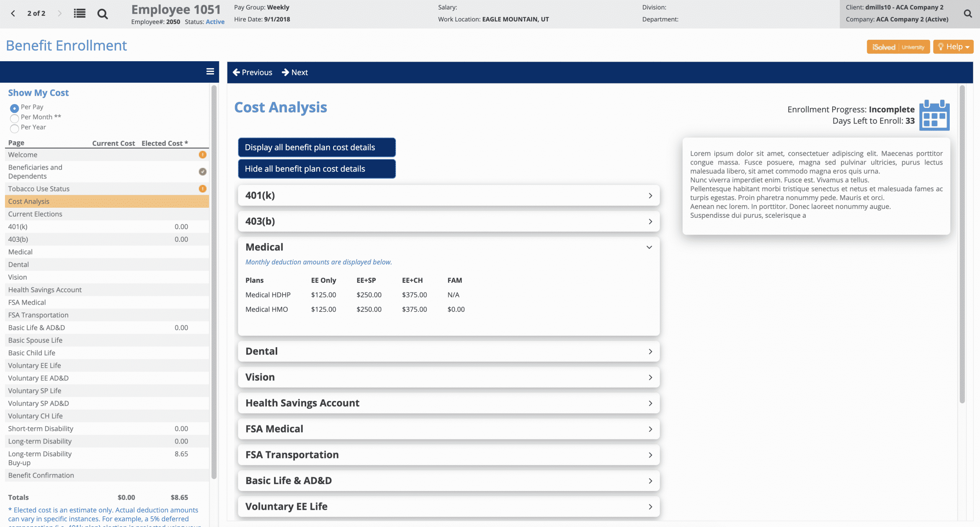Click employee search magnifier icon

(102, 14)
